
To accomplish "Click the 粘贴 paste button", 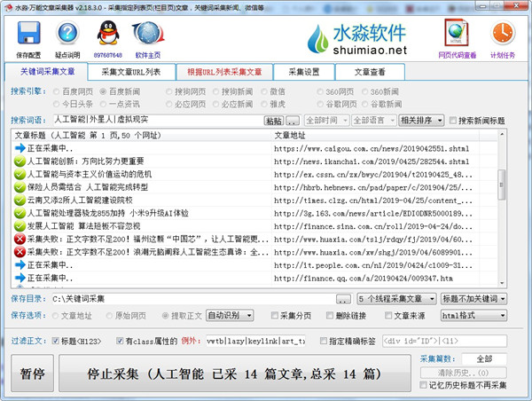I will pos(274,121).
